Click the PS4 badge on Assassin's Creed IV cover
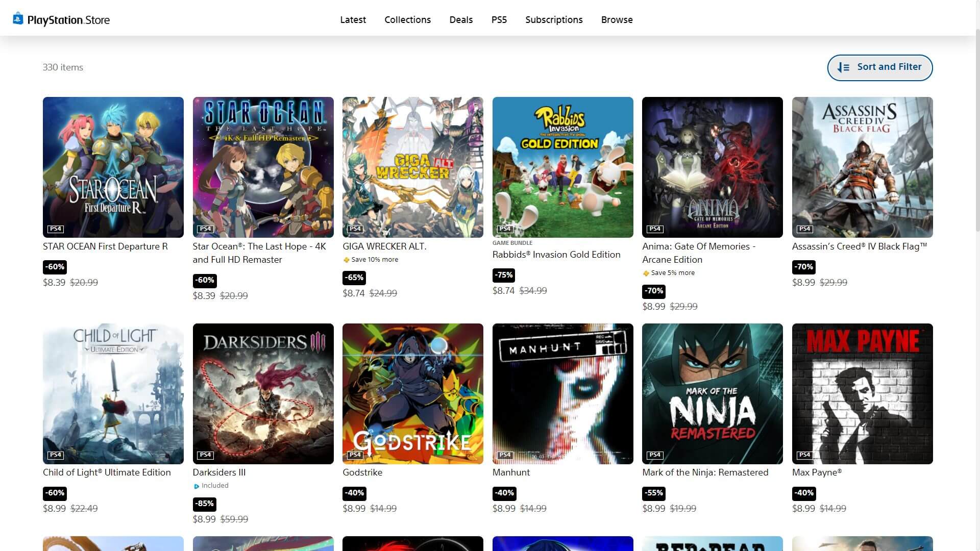 tap(804, 229)
